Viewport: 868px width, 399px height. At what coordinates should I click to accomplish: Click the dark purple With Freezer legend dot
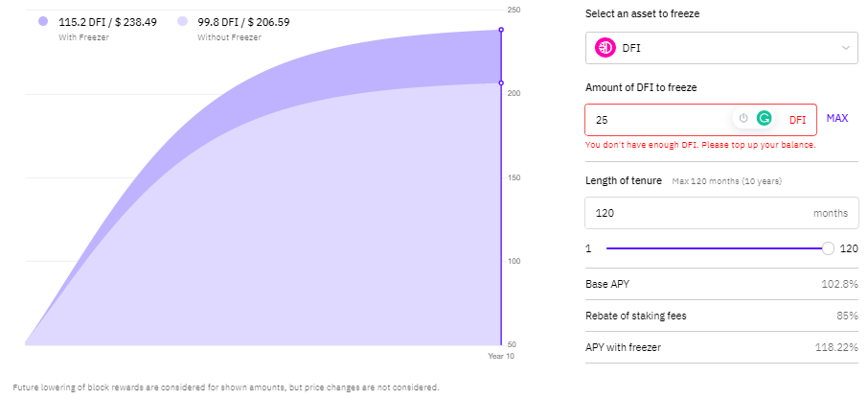[x=44, y=22]
